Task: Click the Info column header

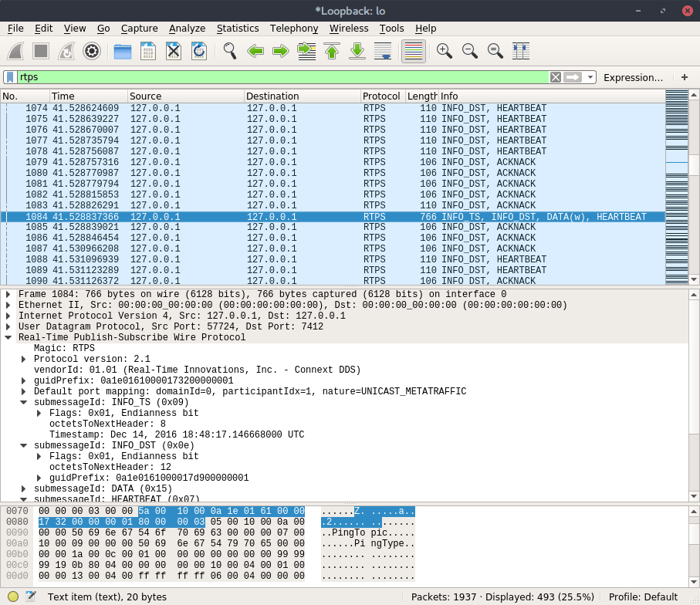Action: coord(551,96)
